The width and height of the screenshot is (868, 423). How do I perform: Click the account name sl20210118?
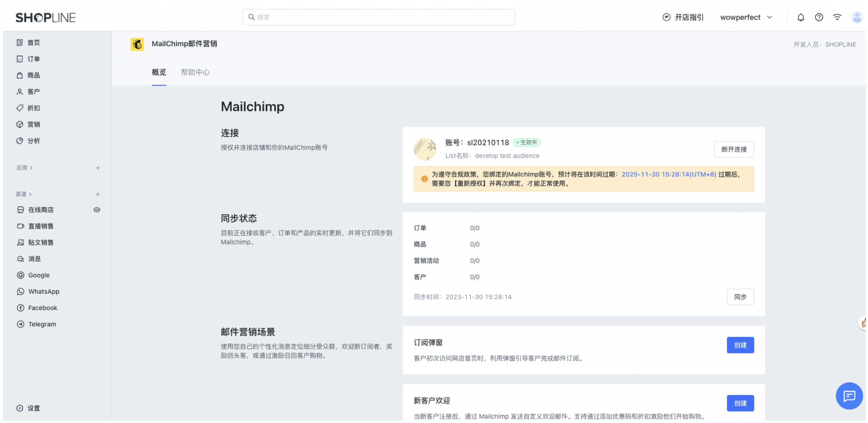(x=488, y=142)
